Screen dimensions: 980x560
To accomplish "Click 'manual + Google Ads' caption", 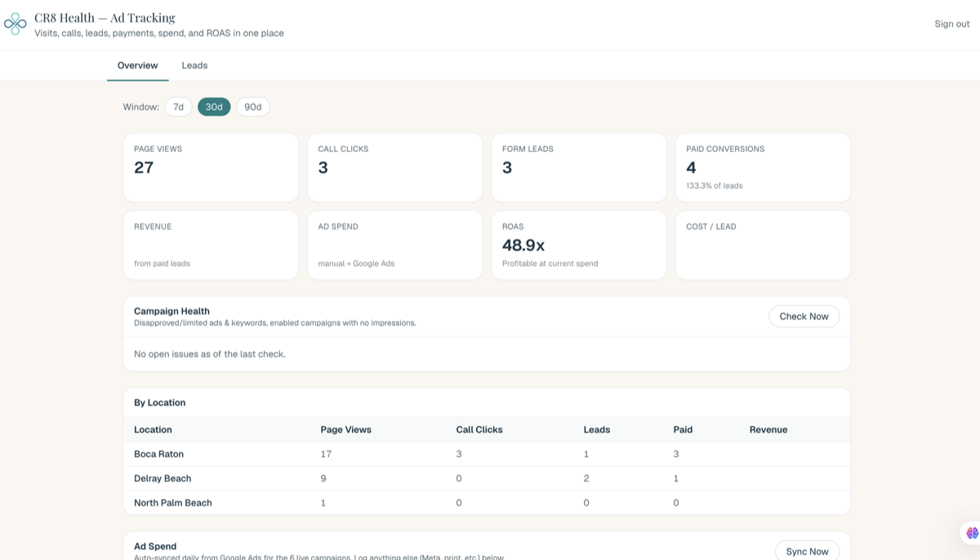I will 356,264.
